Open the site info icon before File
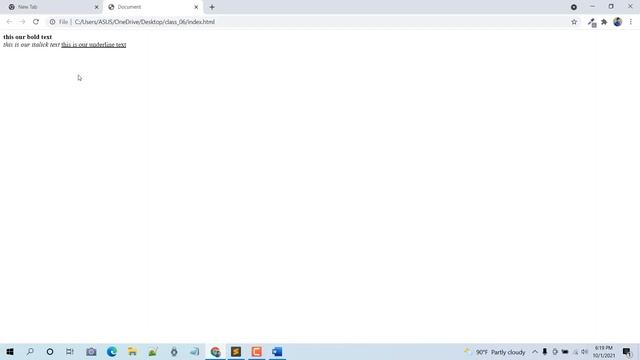The width and height of the screenshot is (640, 360). [x=52, y=22]
